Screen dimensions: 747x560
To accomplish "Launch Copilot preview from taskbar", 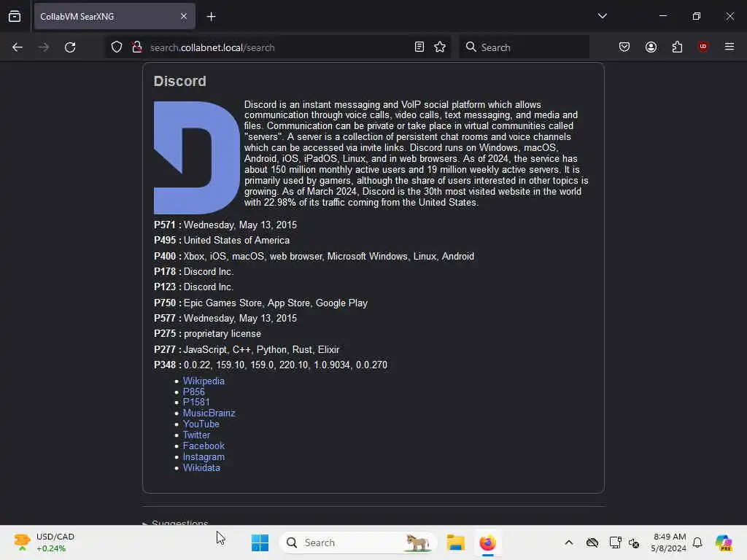I will pos(724,542).
